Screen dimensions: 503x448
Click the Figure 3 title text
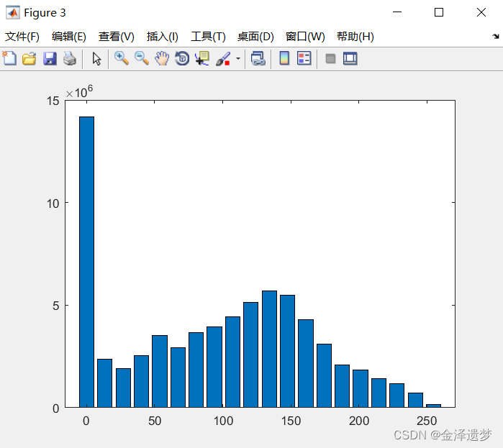(45, 13)
